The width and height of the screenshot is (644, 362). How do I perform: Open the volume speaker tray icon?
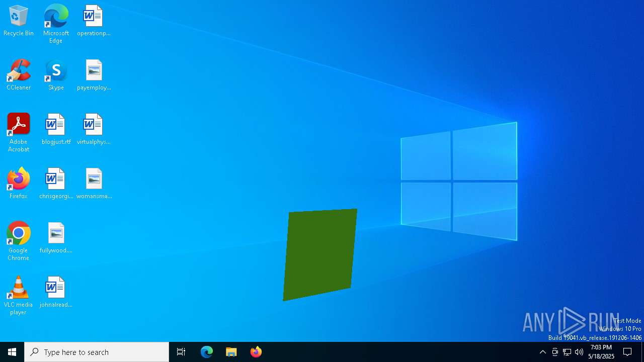click(x=579, y=352)
